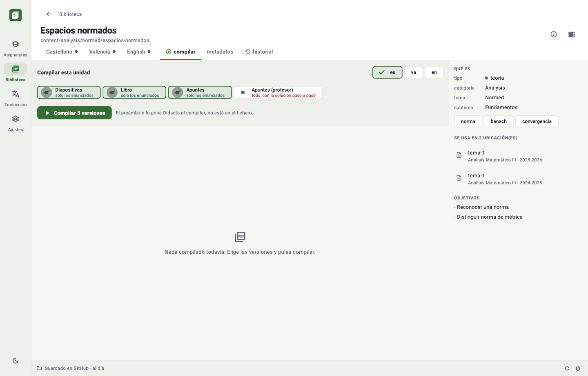Toggle the es language option
This screenshot has height=376, width=588.
(388, 72)
